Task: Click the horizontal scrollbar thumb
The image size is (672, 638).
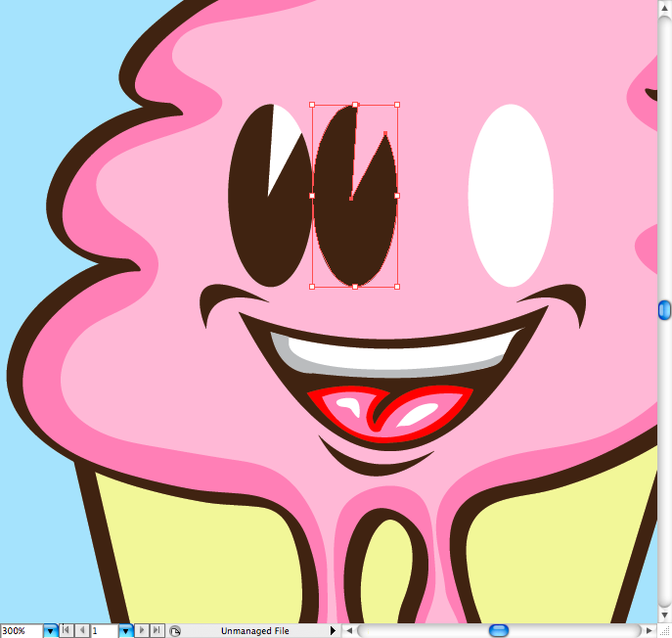Action: click(x=499, y=631)
